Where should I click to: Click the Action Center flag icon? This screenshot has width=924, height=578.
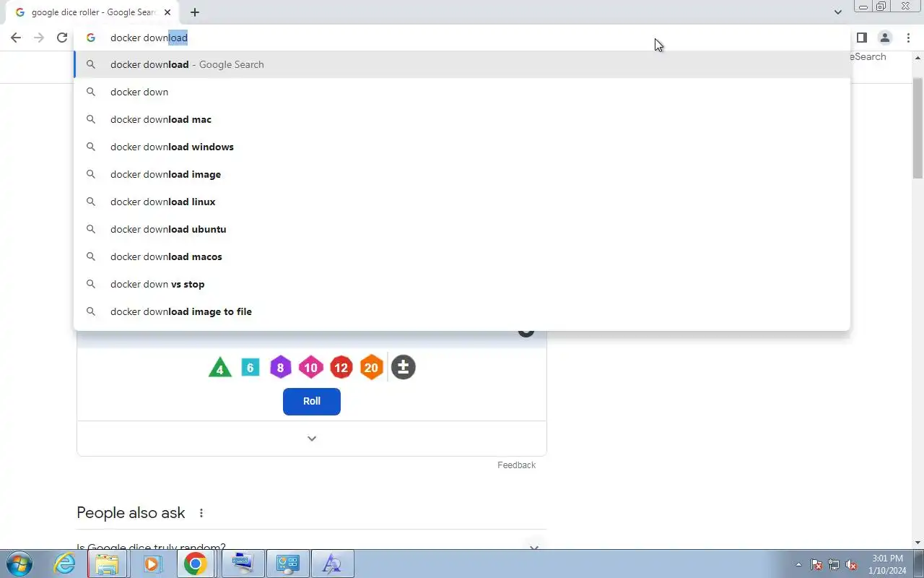(x=816, y=564)
